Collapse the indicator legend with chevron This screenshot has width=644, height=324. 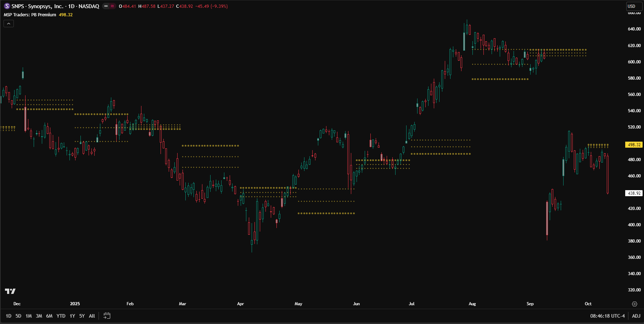(x=9, y=23)
